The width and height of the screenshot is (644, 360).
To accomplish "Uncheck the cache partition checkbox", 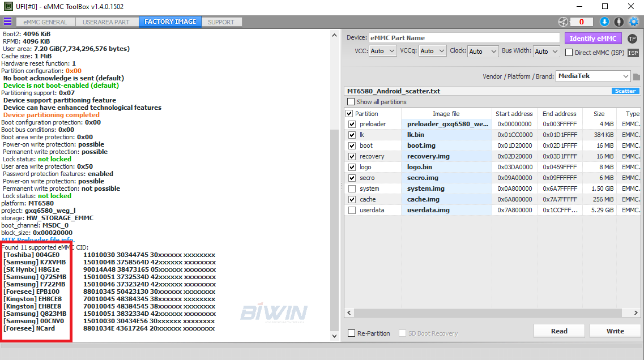I will click(x=352, y=199).
